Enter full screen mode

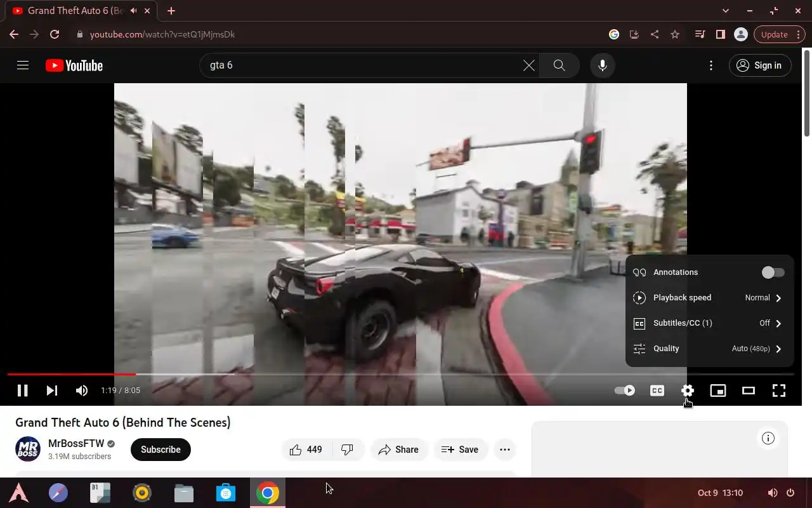pyautogui.click(x=779, y=391)
